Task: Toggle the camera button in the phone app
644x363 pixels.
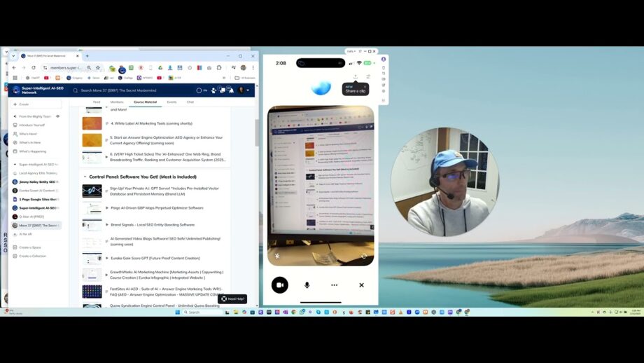Action: tap(280, 285)
